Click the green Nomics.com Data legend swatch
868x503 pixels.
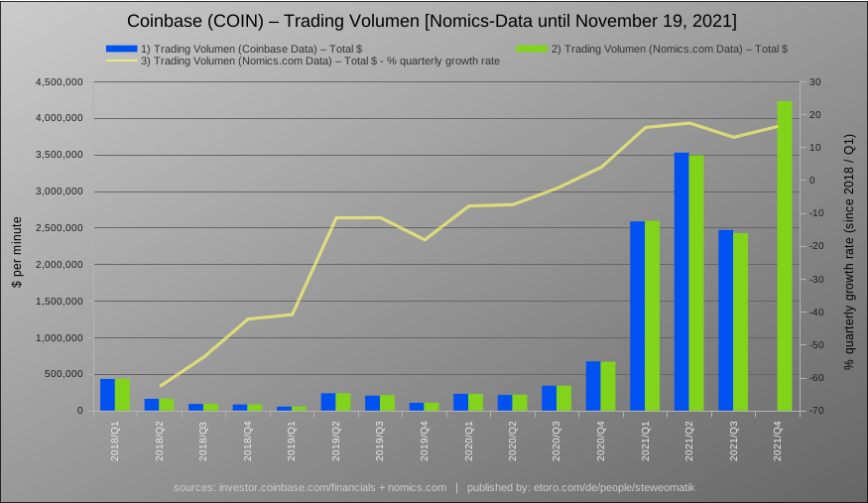(x=532, y=49)
